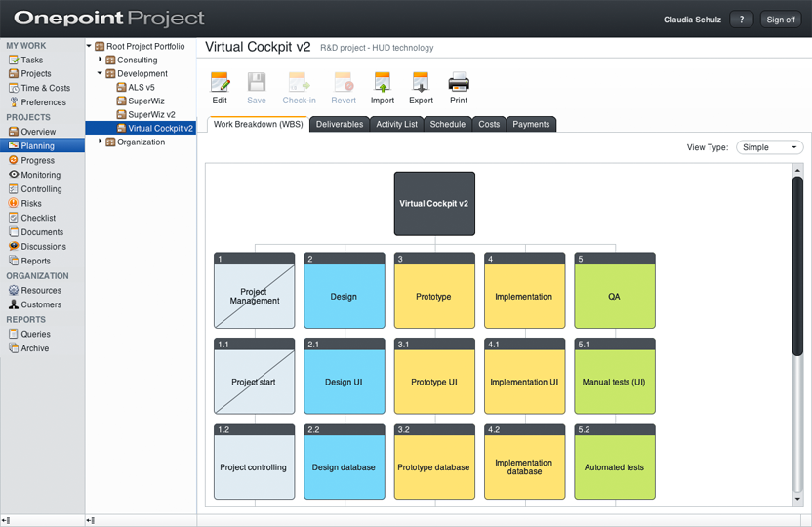
Task: Select the Project Management WBS box
Action: tap(255, 291)
